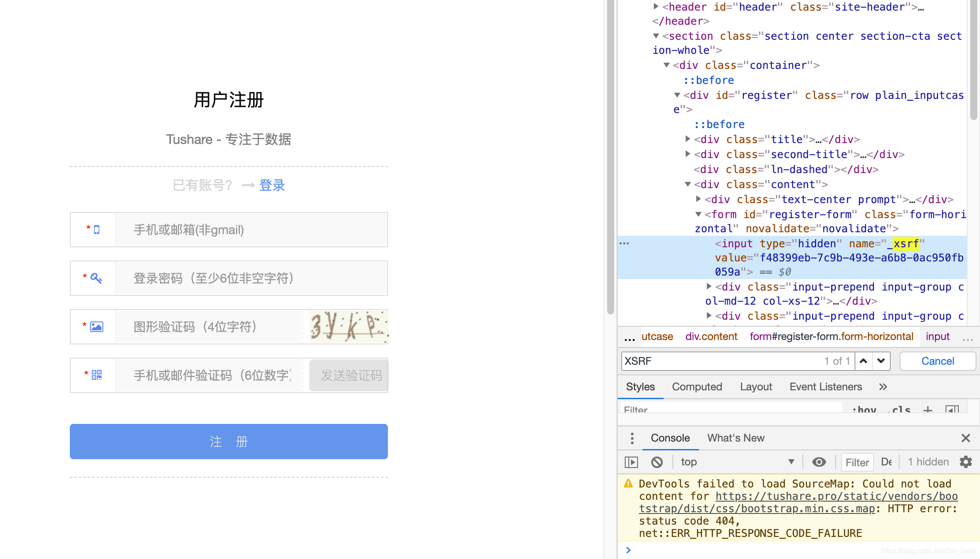Add new style rule plus icon
This screenshot has height=559, width=980.
point(928,410)
